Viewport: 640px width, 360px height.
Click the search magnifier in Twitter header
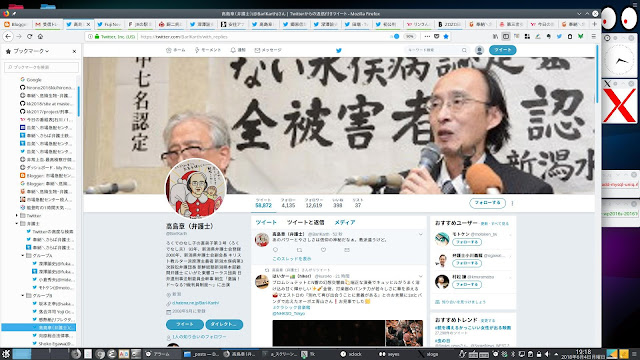pos(464,50)
